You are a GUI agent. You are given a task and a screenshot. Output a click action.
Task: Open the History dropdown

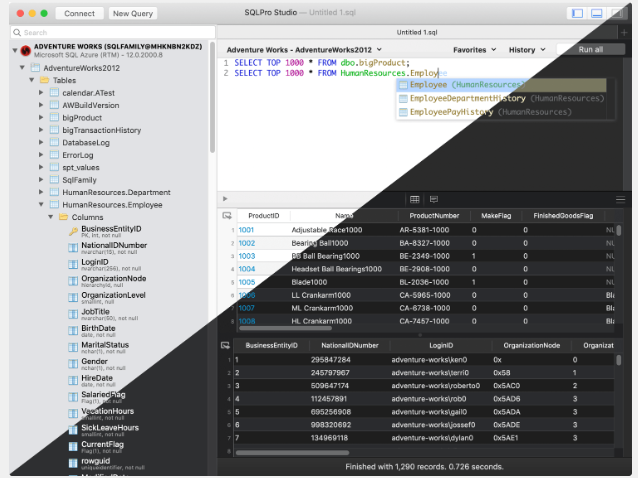click(x=526, y=49)
